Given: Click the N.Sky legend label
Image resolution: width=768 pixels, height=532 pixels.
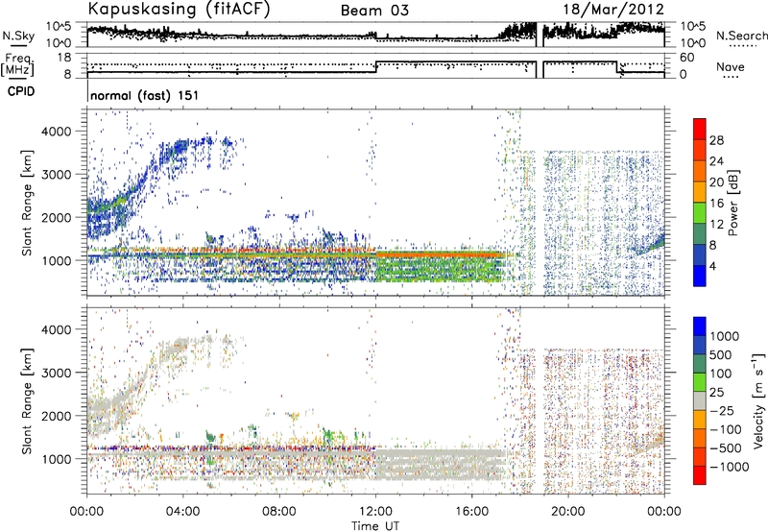Looking at the screenshot, I should pyautogui.click(x=18, y=36).
